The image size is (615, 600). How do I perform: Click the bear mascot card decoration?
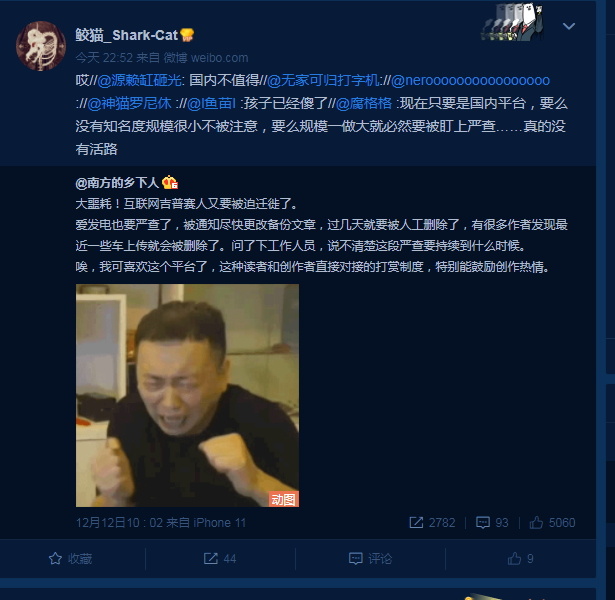click(512, 22)
